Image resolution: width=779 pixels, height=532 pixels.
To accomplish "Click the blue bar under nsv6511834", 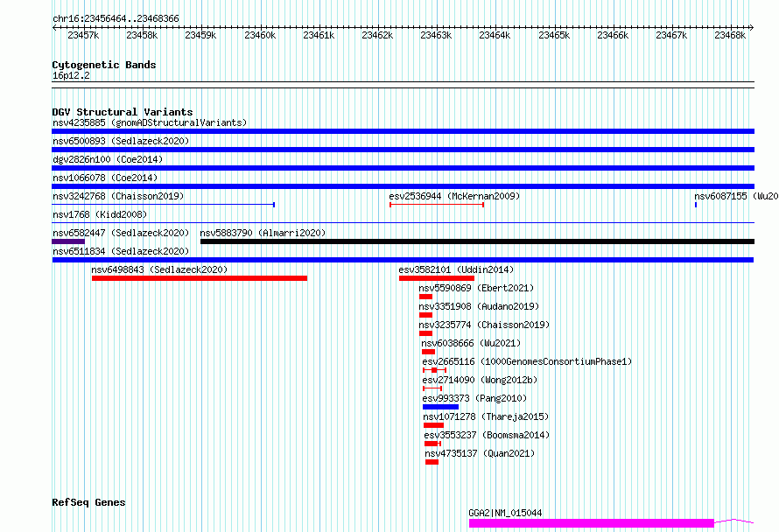I will [x=403, y=260].
